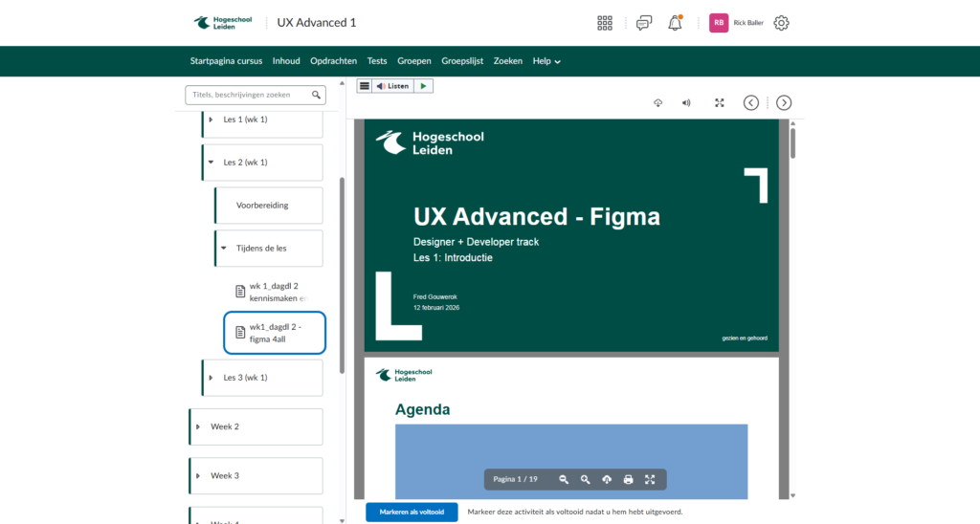Enter fullscreen from the PDF viewer toolbar
The width and height of the screenshot is (980, 524).
(x=650, y=479)
